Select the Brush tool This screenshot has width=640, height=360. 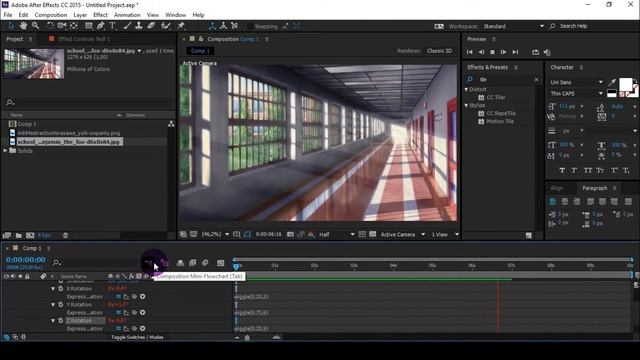pyautogui.click(x=127, y=26)
